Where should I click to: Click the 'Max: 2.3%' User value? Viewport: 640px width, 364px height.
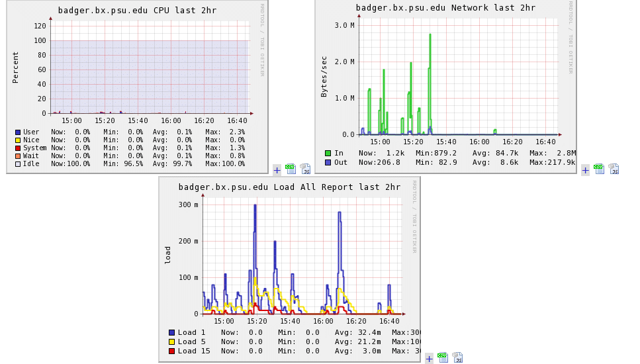click(225, 132)
